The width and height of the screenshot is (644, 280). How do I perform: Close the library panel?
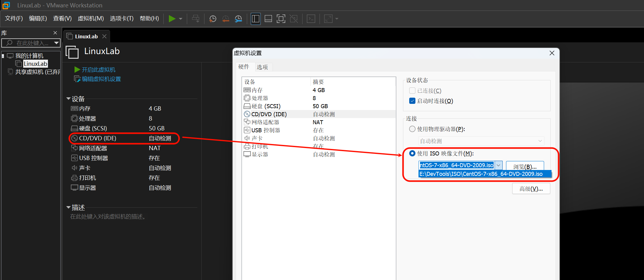pos(55,33)
